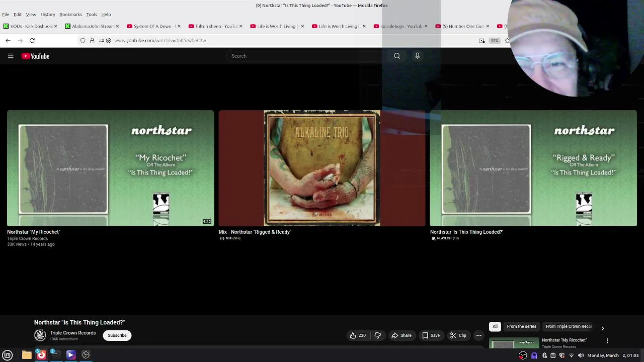
Task: Open the Linux Mint start menu
Action: 8,355
